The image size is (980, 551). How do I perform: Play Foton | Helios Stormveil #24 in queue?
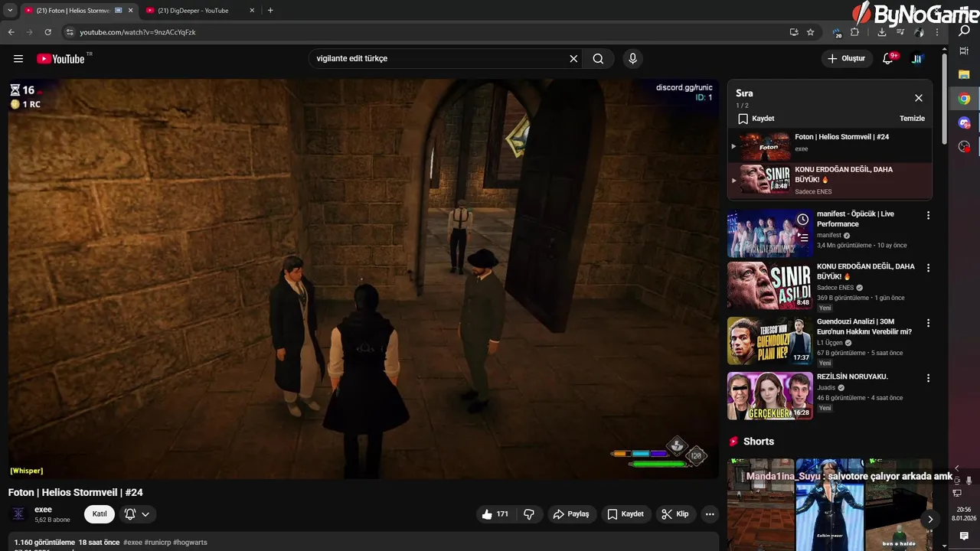point(830,145)
